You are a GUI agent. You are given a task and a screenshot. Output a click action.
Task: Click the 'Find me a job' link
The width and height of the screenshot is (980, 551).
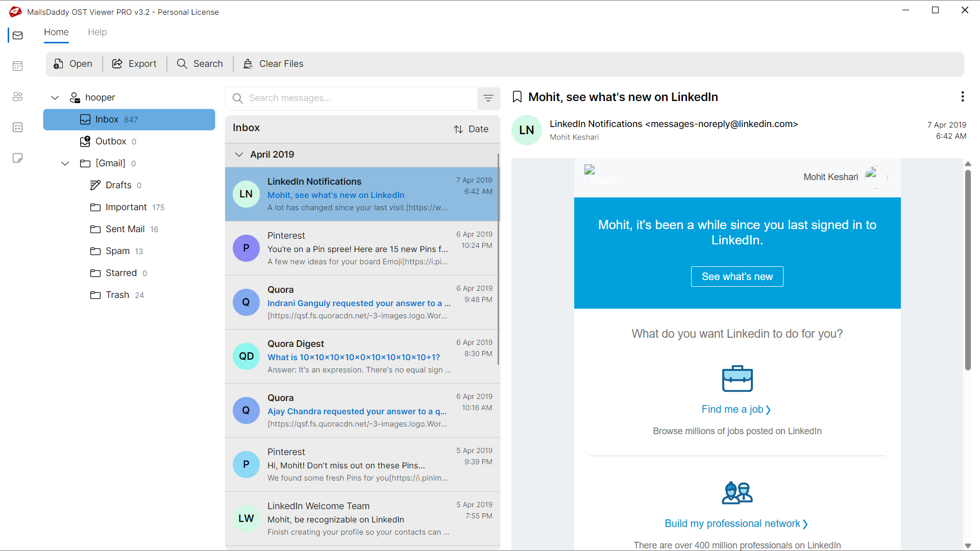coord(737,409)
